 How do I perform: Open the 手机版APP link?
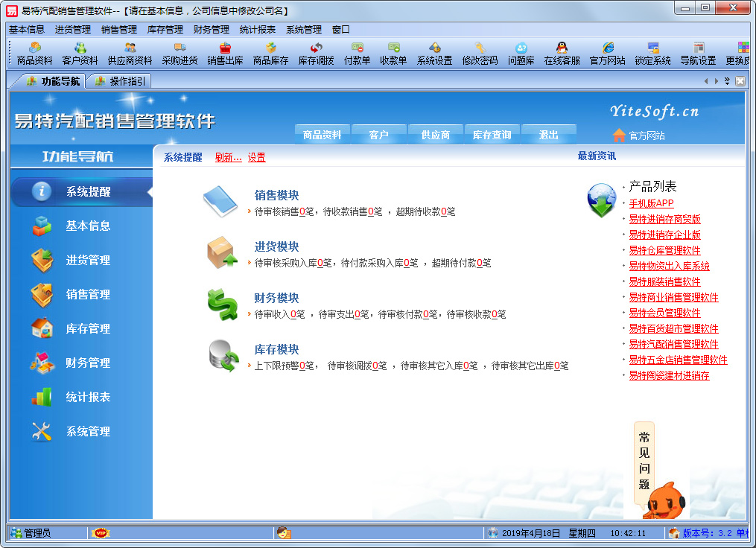click(x=651, y=203)
